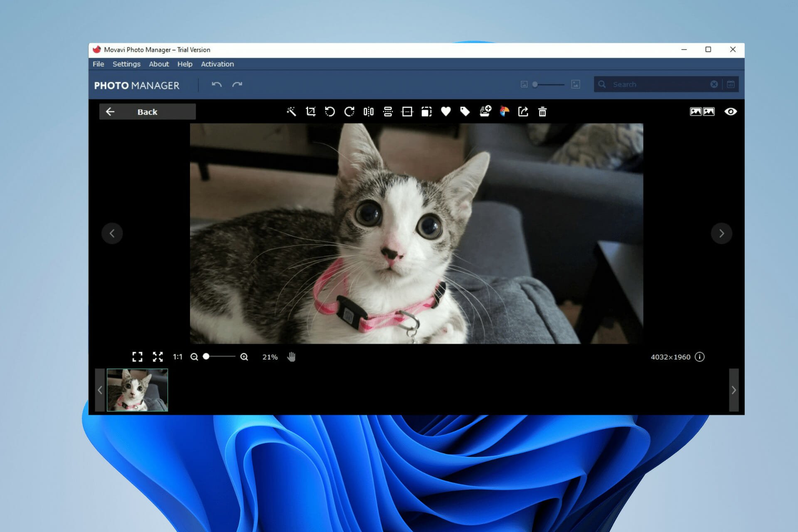This screenshot has height=532, width=798.
Task: Click the share/export icon
Action: (x=523, y=111)
